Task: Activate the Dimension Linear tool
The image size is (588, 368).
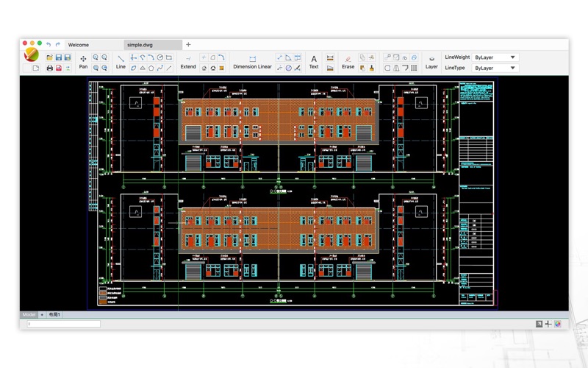Action: point(252,62)
